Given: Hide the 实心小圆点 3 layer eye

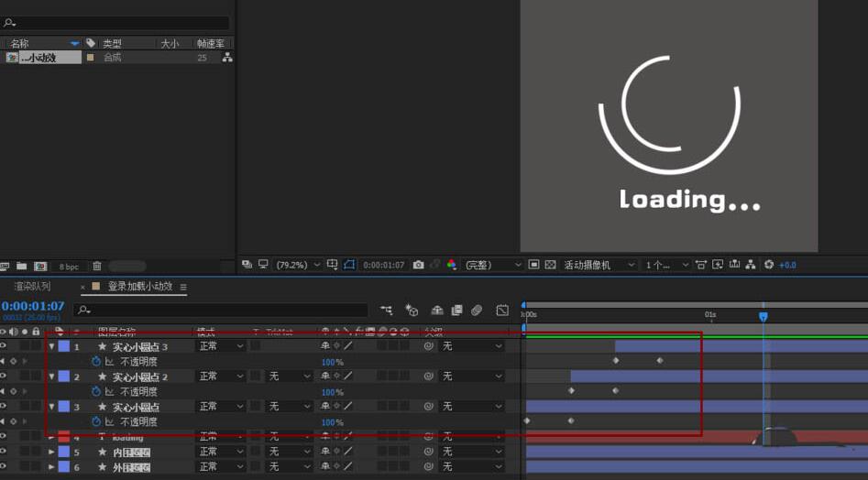Looking at the screenshot, I should tap(5, 346).
